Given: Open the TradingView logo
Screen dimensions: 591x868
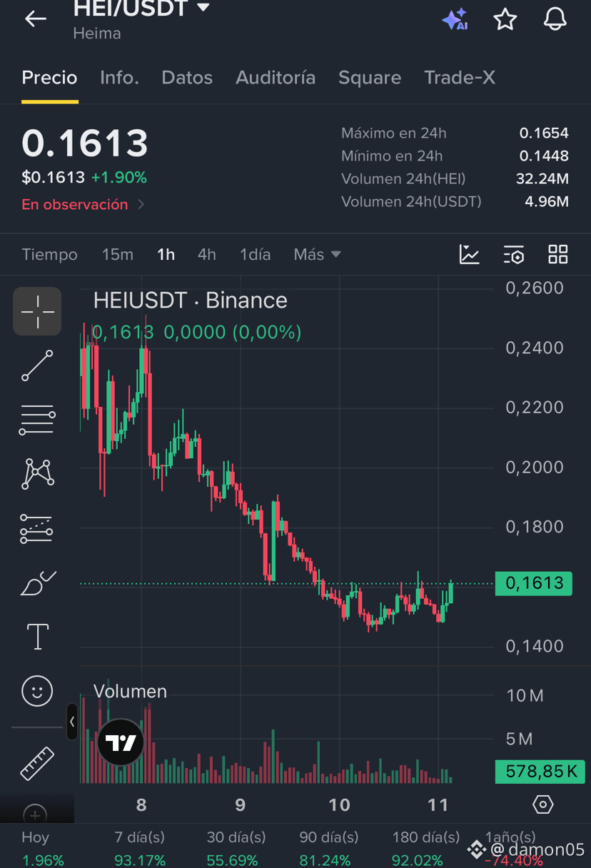Looking at the screenshot, I should (x=121, y=742).
